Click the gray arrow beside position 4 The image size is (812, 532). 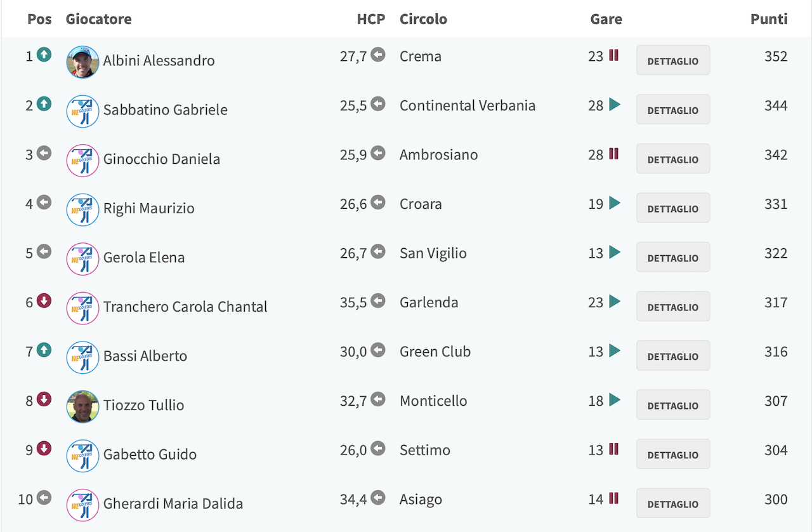point(44,203)
